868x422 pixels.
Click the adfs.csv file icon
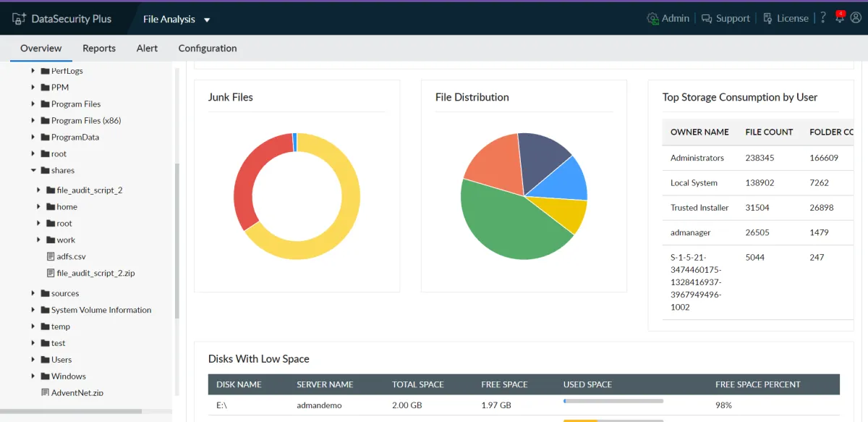pyautogui.click(x=51, y=257)
